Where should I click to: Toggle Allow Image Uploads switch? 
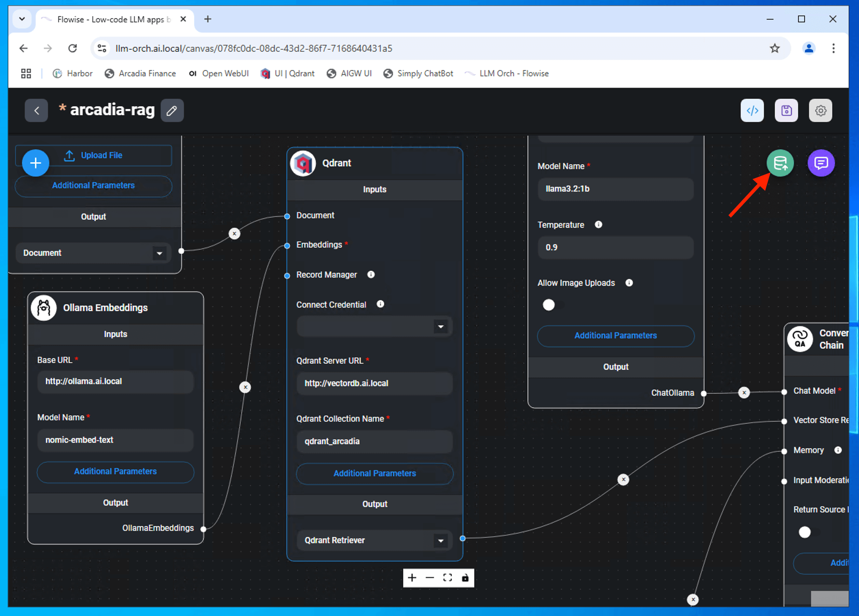pyautogui.click(x=551, y=305)
